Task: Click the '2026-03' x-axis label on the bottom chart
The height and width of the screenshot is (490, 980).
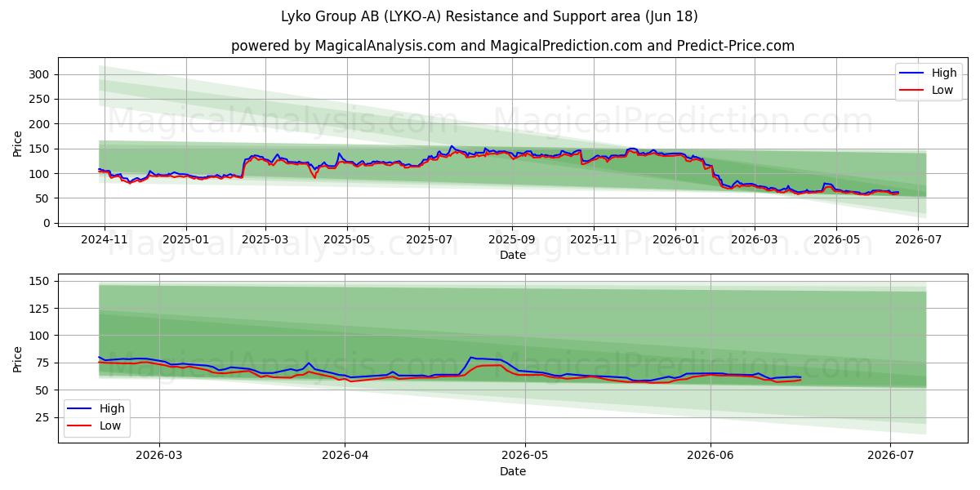Action: pos(159,456)
